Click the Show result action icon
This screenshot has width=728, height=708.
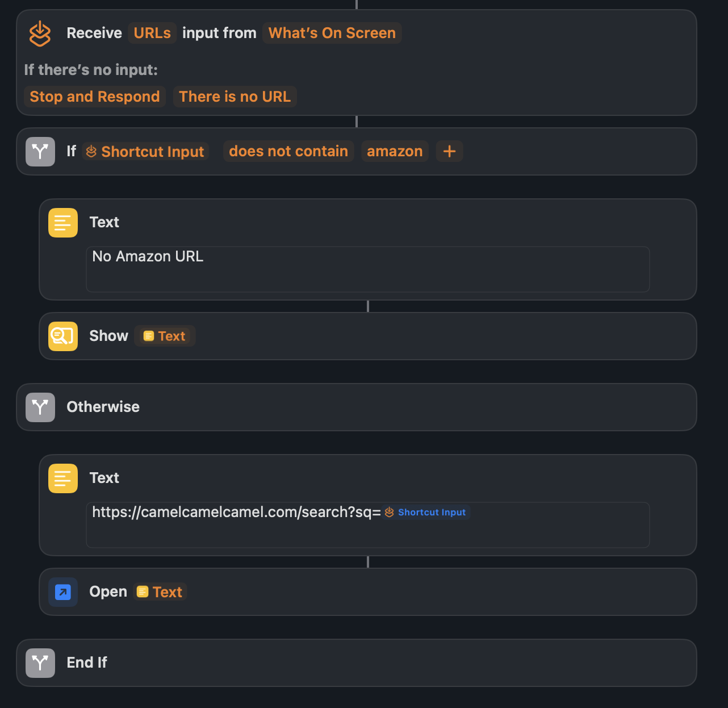pos(63,336)
